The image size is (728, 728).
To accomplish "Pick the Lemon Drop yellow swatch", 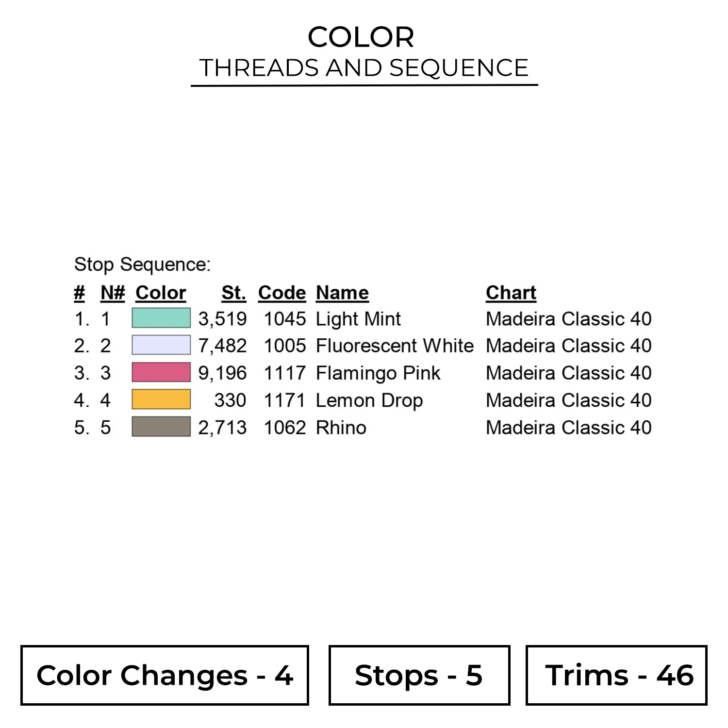I will point(161,400).
